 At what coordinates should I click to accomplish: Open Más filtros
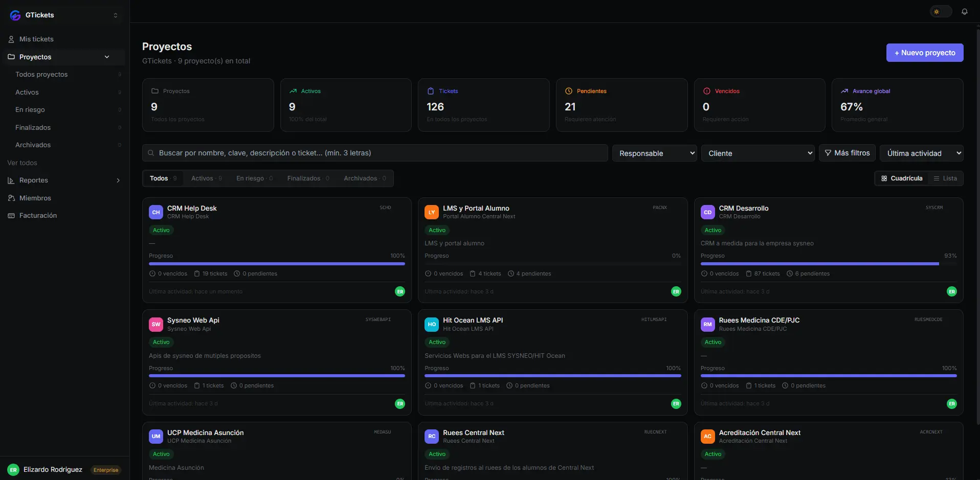coord(848,153)
